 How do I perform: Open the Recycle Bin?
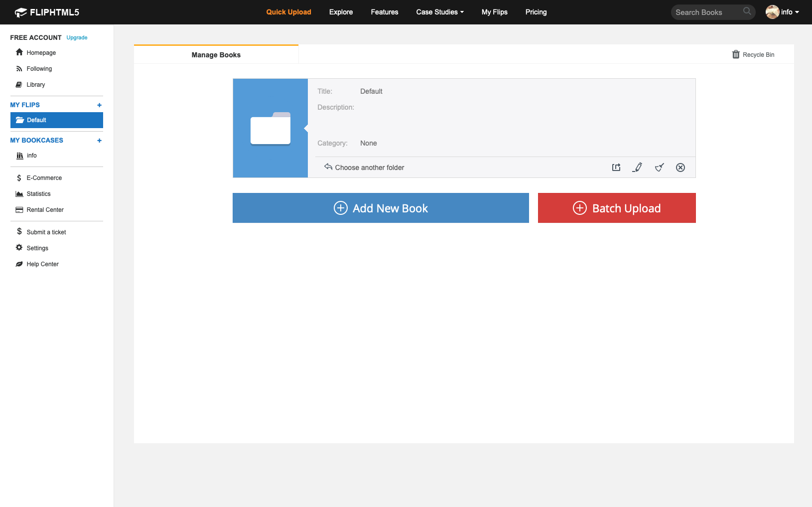(753, 54)
